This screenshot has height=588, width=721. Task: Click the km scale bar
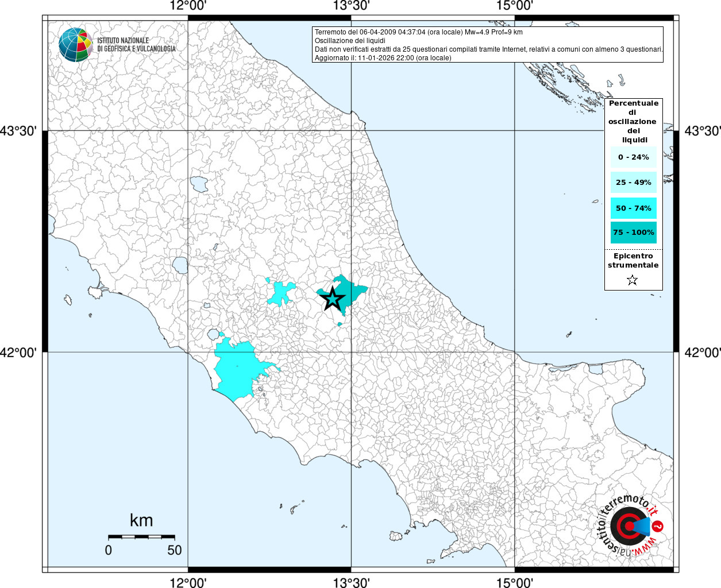pos(141,537)
